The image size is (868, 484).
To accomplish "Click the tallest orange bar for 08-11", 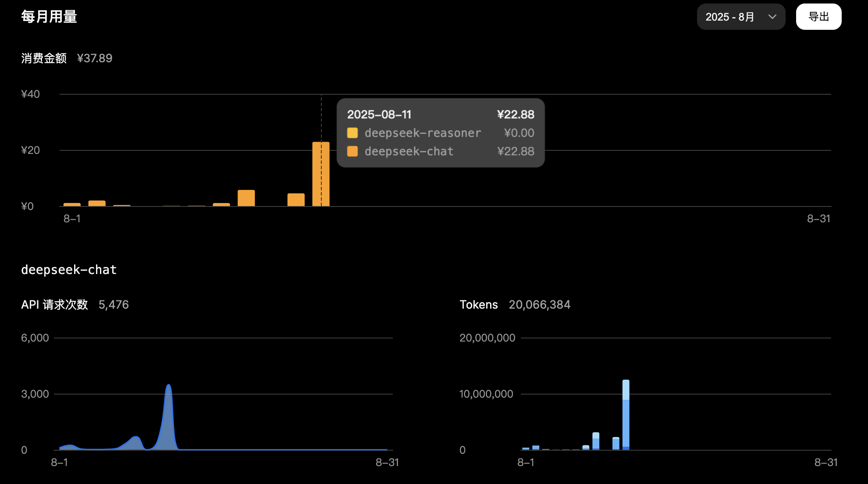I will (321, 174).
